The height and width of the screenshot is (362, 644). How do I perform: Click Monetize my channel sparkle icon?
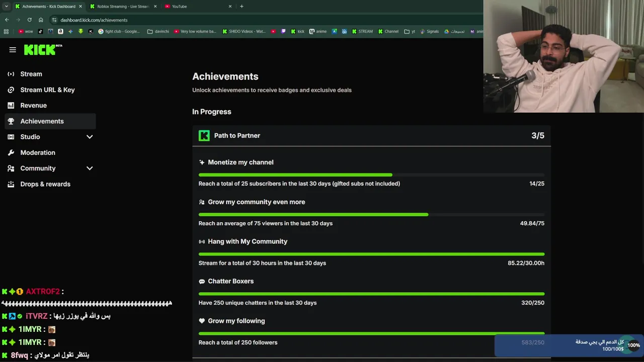pos(202,162)
